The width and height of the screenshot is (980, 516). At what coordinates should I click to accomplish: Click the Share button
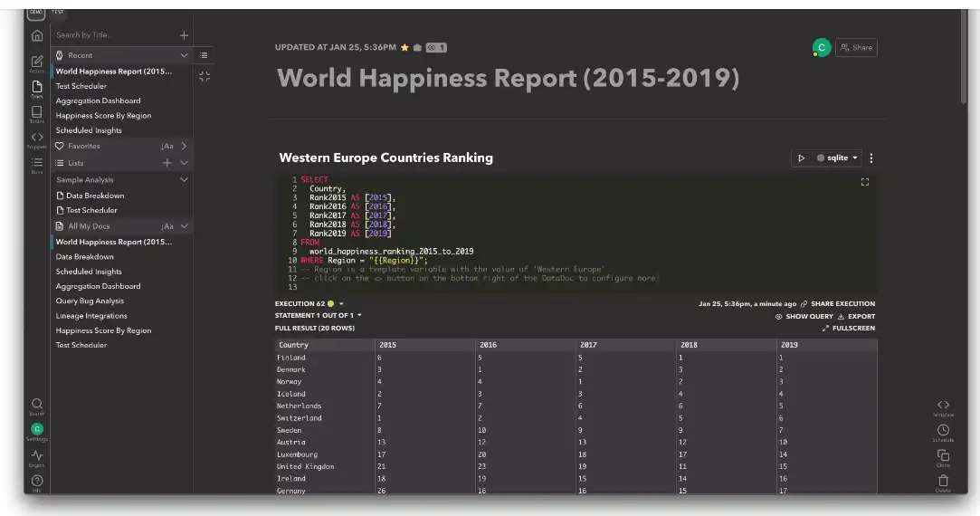click(856, 48)
